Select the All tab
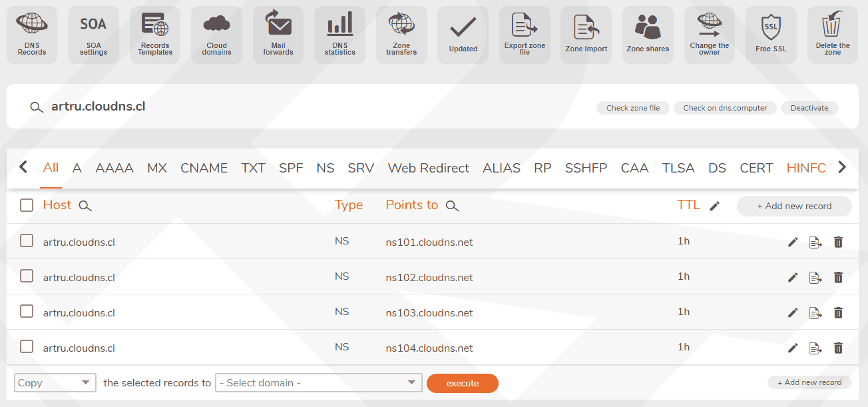 tap(51, 168)
